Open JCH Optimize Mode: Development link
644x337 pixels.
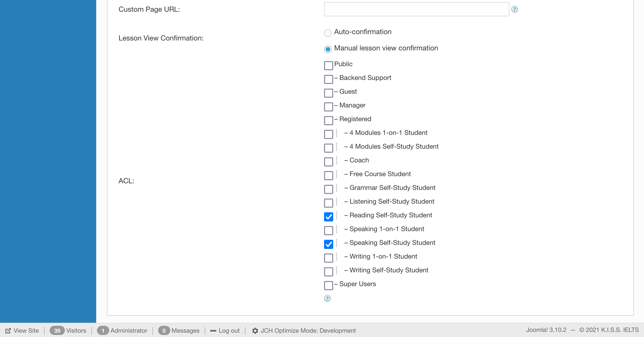pyautogui.click(x=308, y=331)
